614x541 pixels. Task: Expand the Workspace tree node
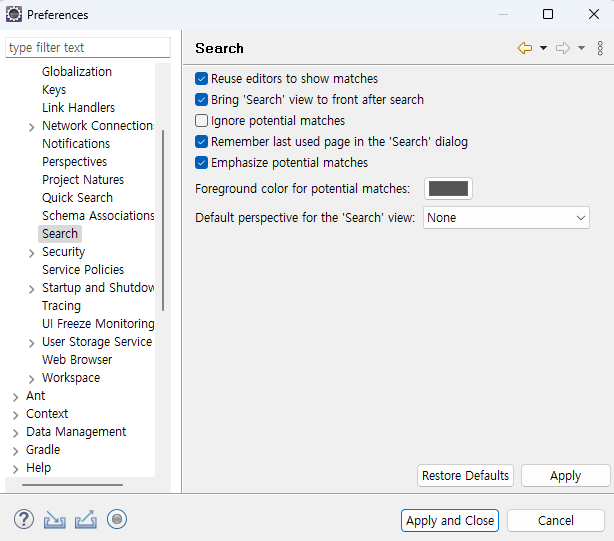tap(31, 379)
